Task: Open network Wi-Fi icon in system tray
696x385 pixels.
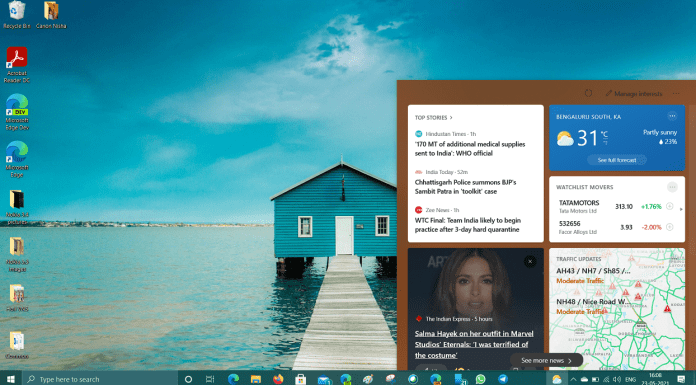Action: (606, 379)
